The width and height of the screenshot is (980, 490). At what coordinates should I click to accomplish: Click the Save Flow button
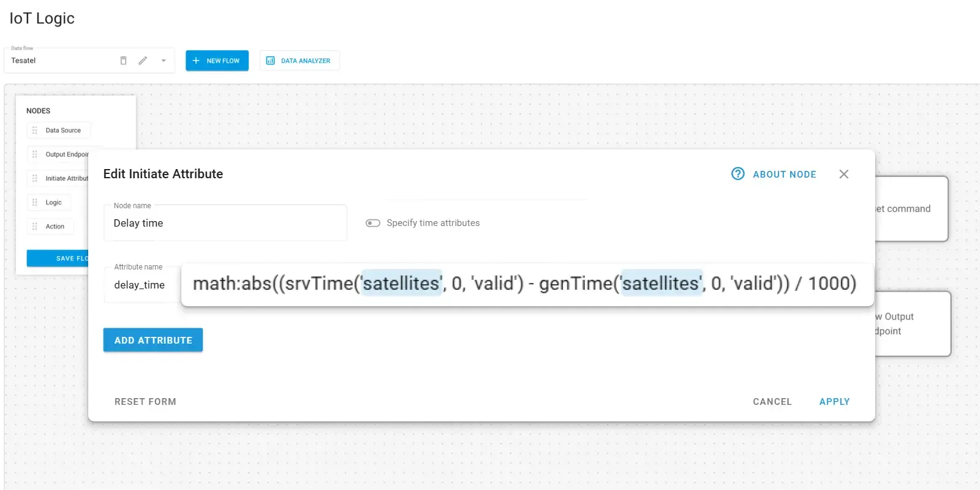pyautogui.click(x=58, y=258)
